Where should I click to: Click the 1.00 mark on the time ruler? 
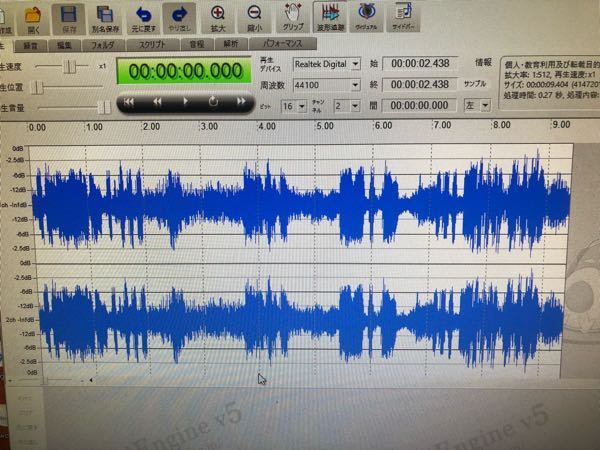(94, 127)
